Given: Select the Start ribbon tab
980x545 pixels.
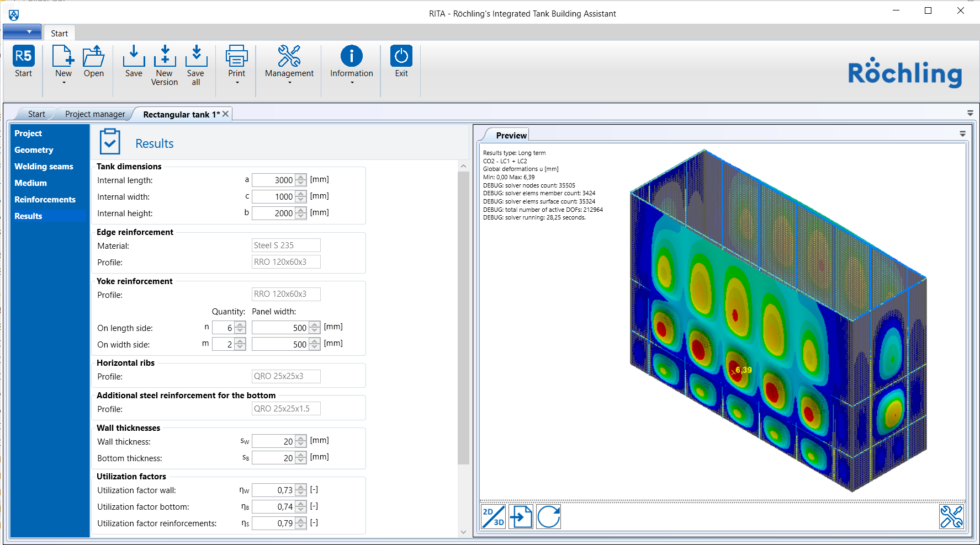Looking at the screenshot, I should coord(60,33).
